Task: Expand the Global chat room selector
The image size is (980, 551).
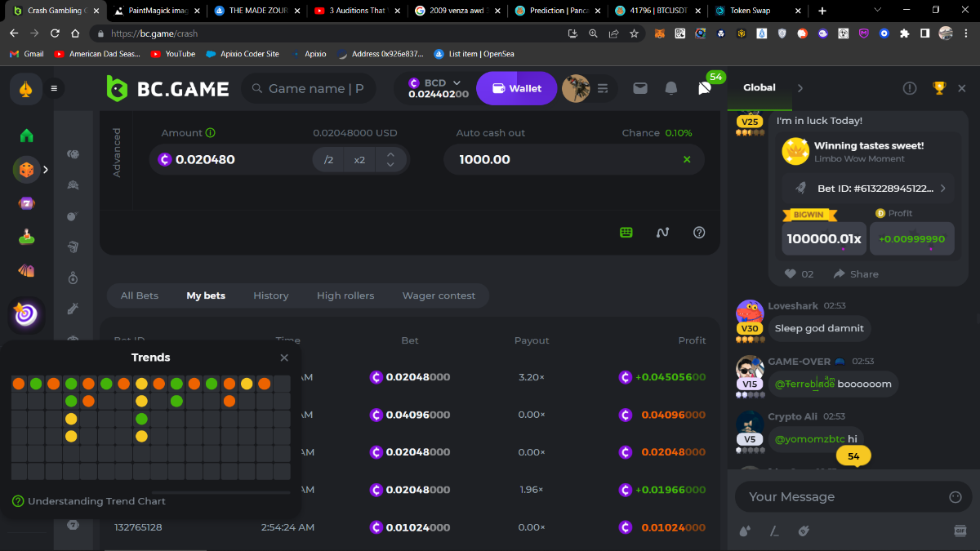Action: [800, 88]
